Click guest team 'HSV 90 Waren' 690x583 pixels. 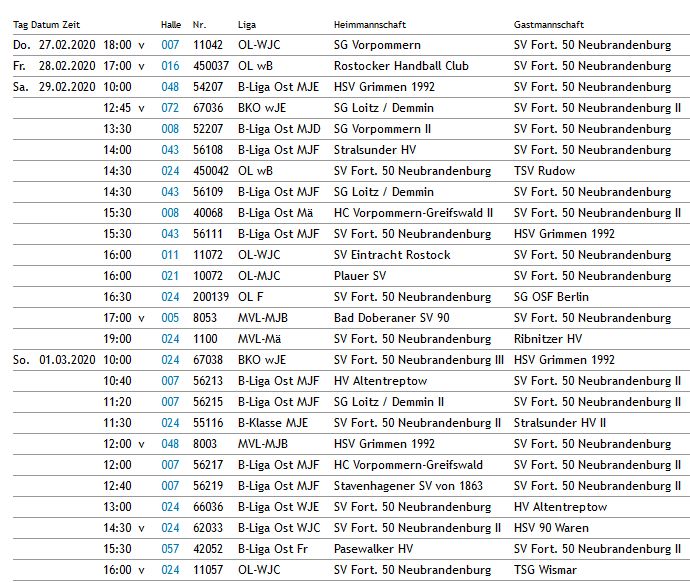[551, 528]
